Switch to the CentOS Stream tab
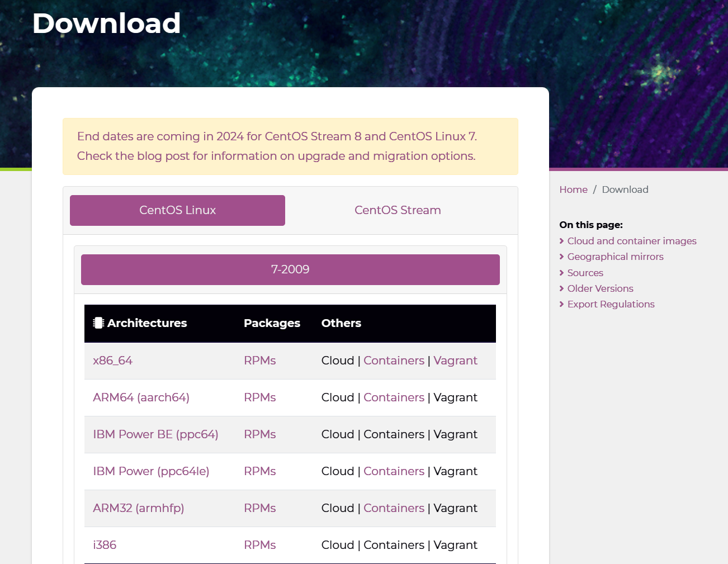728x564 pixels. tap(398, 210)
